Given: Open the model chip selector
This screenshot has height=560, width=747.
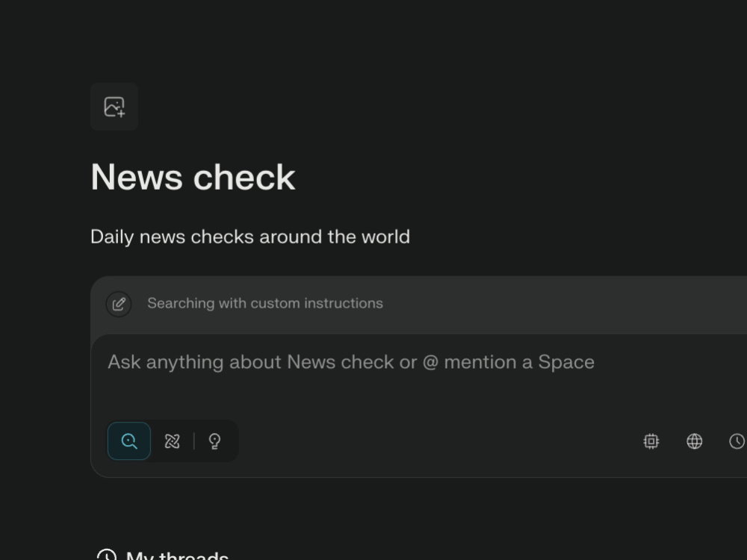Looking at the screenshot, I should 651,441.
